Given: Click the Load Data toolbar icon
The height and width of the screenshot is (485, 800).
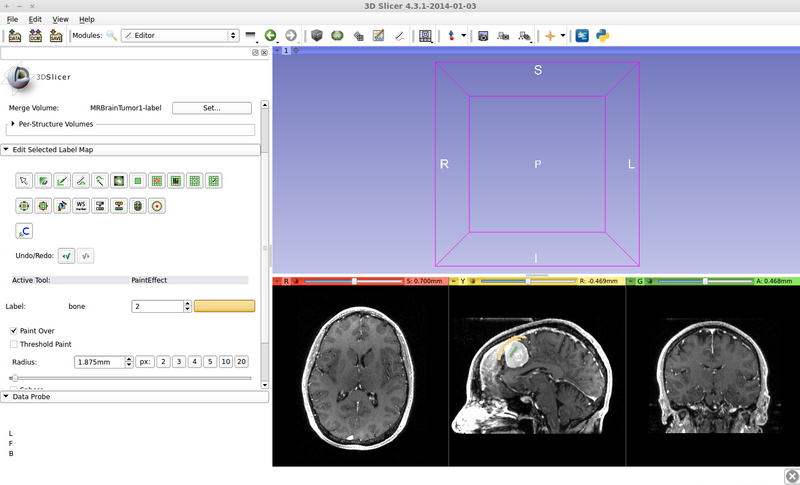Looking at the screenshot, I should click(x=15, y=35).
